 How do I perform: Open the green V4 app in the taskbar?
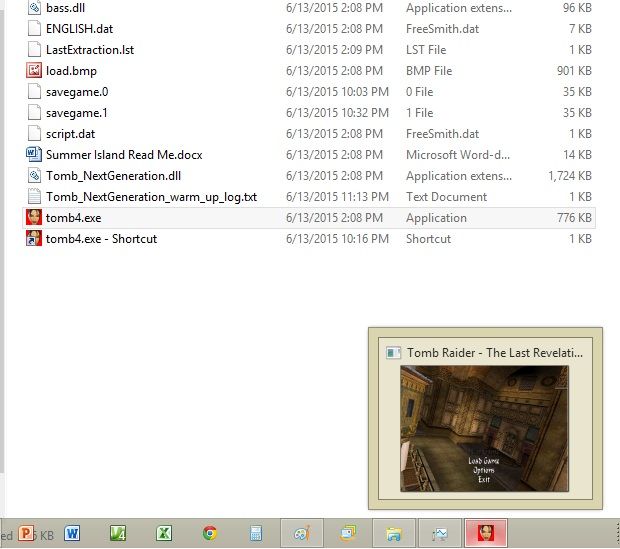118,534
